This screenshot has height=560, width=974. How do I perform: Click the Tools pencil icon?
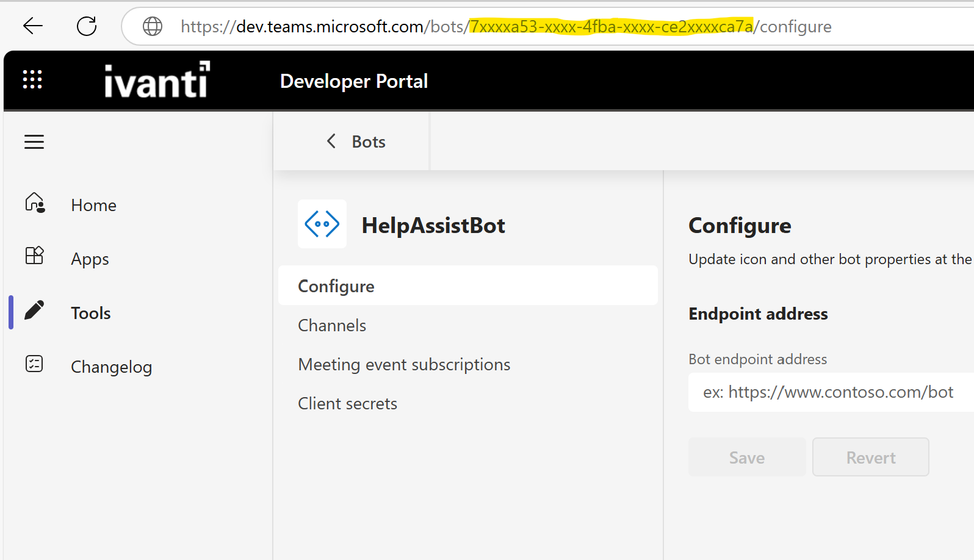[35, 311]
